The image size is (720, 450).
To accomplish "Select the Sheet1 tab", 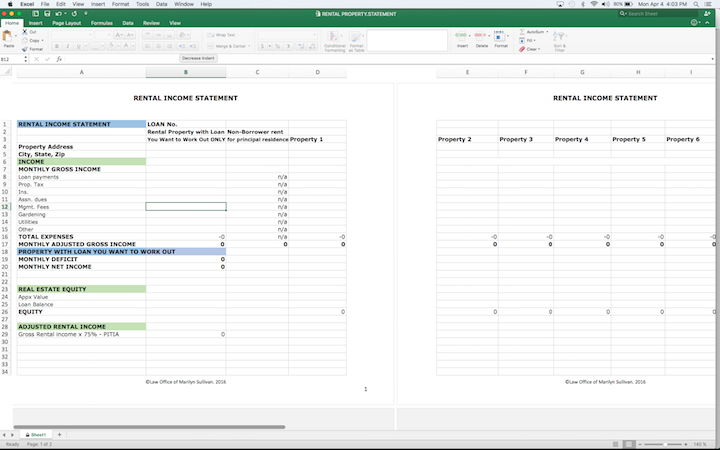I will click(38, 435).
